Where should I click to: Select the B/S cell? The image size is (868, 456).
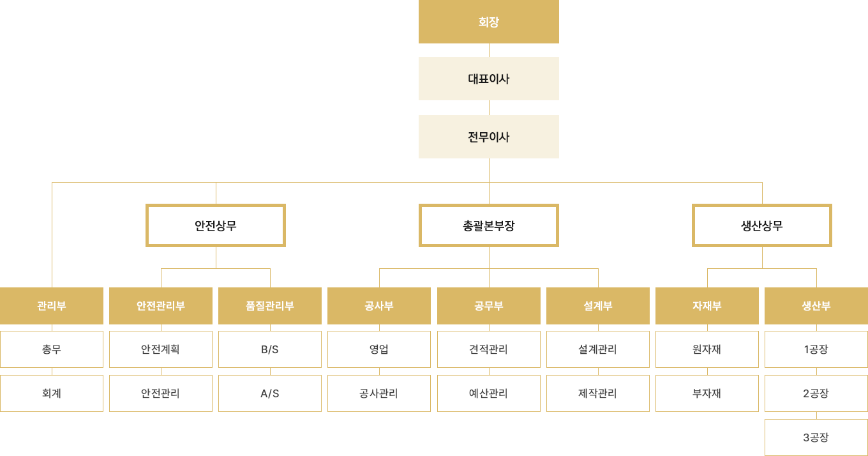pos(270,349)
